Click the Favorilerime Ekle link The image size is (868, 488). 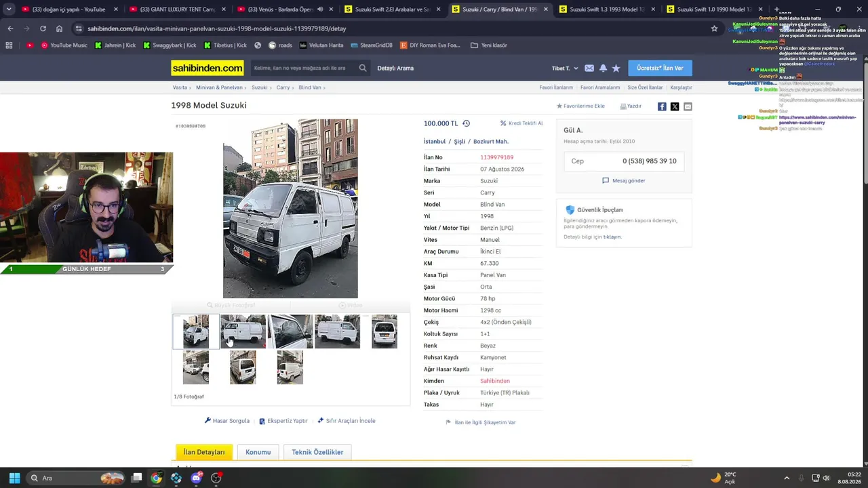point(580,106)
